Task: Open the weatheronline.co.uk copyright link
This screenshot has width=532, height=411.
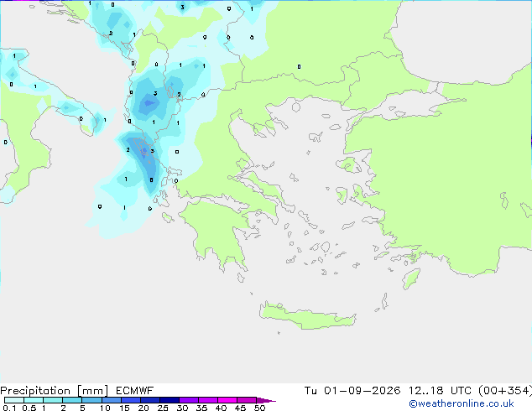Action: coord(462,403)
